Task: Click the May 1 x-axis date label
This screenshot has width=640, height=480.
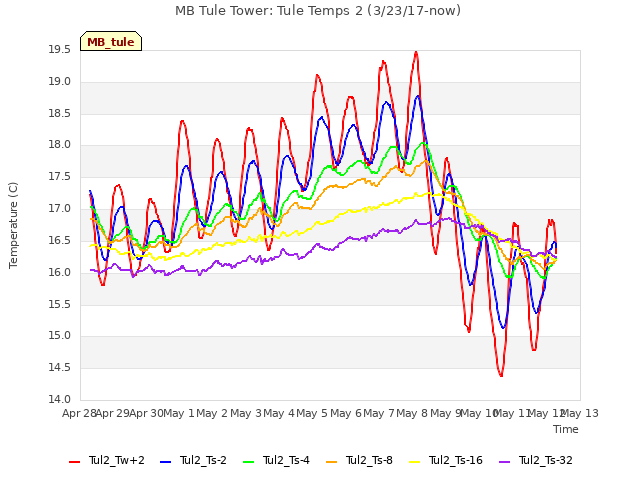Action: coord(179,413)
